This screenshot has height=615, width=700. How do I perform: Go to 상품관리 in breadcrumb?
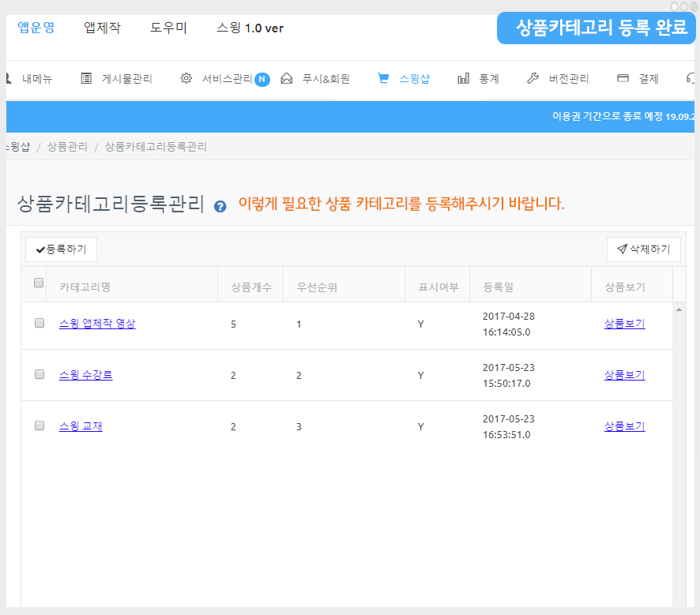[x=67, y=147]
